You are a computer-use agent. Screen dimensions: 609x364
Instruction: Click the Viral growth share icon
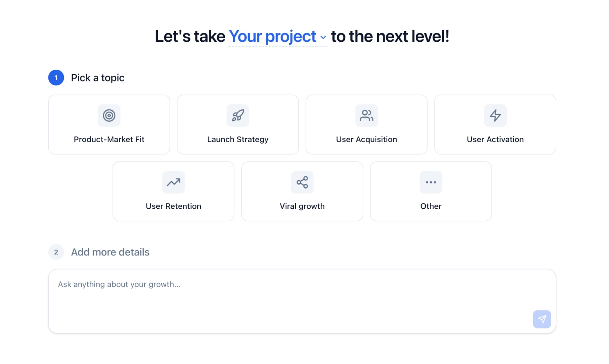(302, 182)
